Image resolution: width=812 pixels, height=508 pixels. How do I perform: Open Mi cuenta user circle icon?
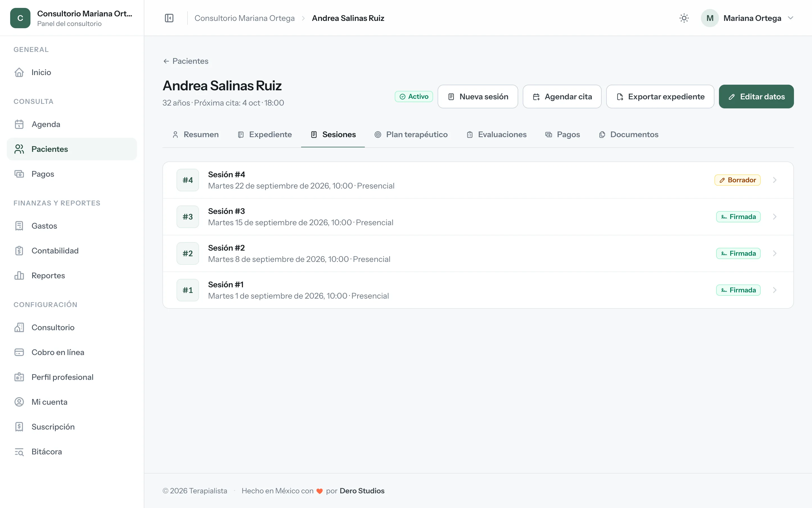point(19,402)
